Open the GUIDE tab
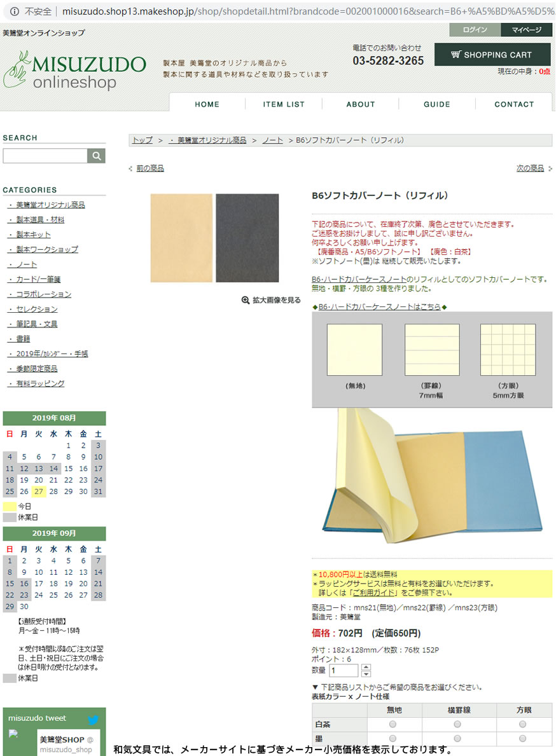 pyautogui.click(x=437, y=104)
